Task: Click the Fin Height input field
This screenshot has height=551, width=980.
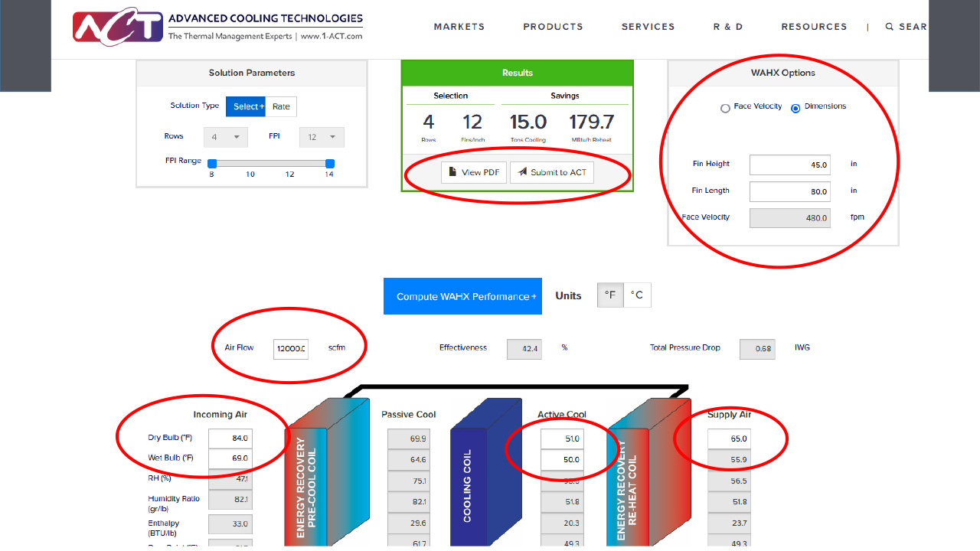Action: [790, 165]
